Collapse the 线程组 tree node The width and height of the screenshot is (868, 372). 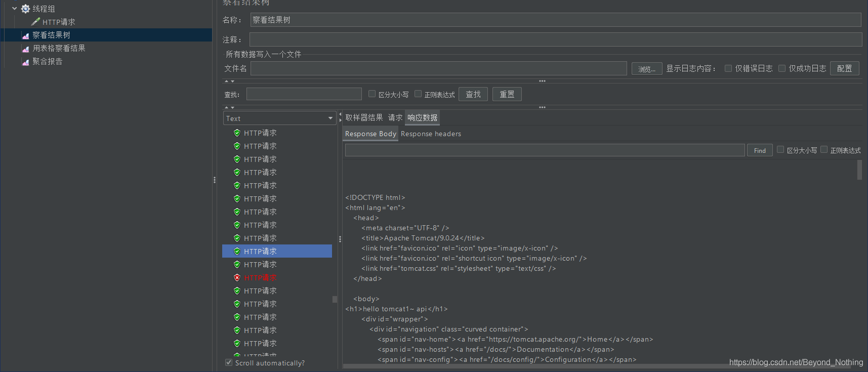click(x=15, y=9)
